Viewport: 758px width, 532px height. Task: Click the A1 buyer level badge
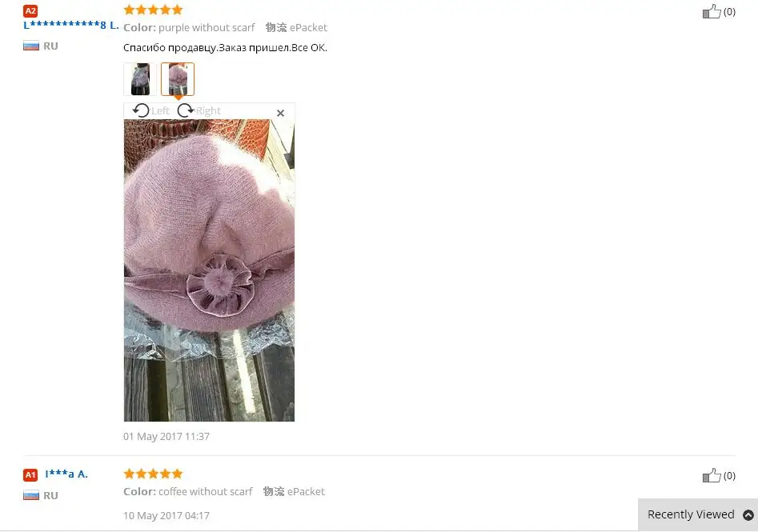pyautogui.click(x=30, y=475)
